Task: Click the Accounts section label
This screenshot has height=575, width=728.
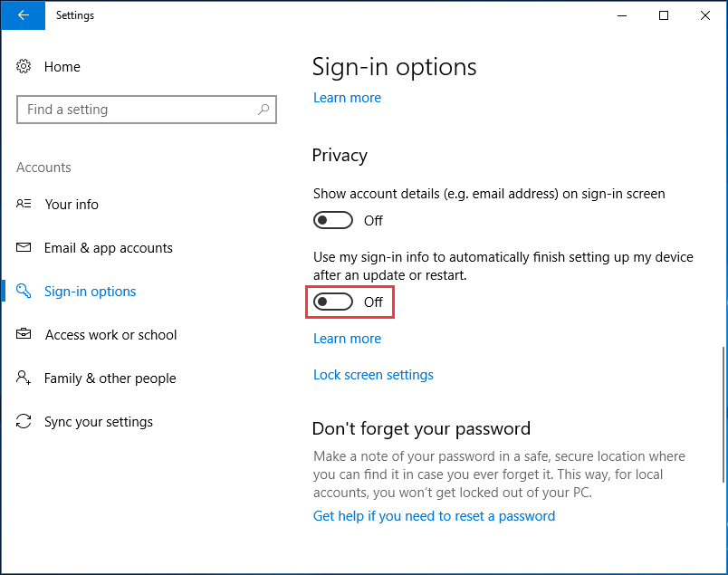Action: point(43,167)
